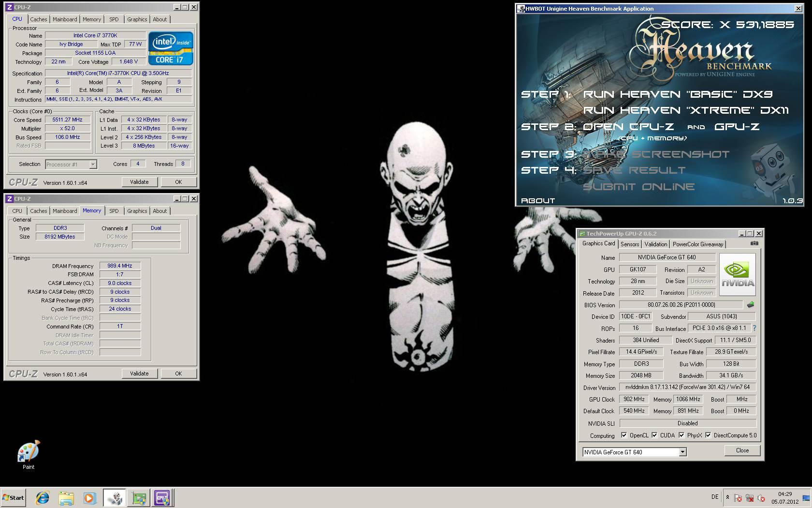Image resolution: width=812 pixels, height=508 pixels.
Task: Switch to SPD tab in top CPU-Z window
Action: tap(114, 19)
